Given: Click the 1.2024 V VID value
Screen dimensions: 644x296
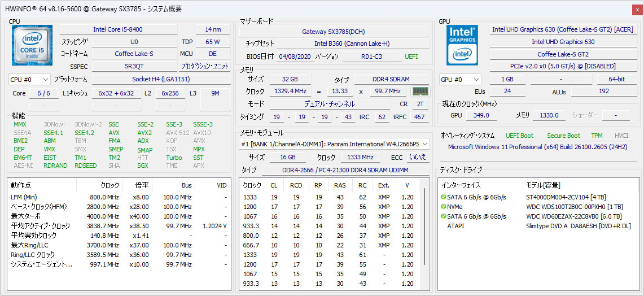Looking at the screenshot, I should pos(215,226).
